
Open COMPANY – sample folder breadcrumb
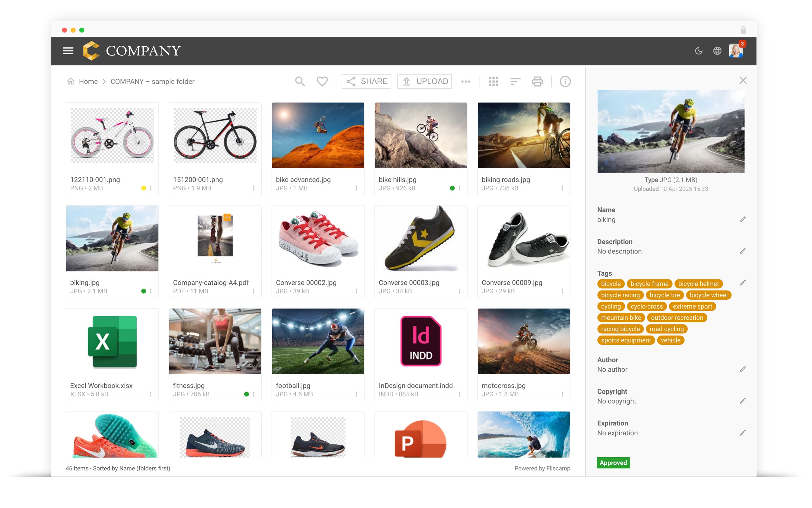pos(152,81)
